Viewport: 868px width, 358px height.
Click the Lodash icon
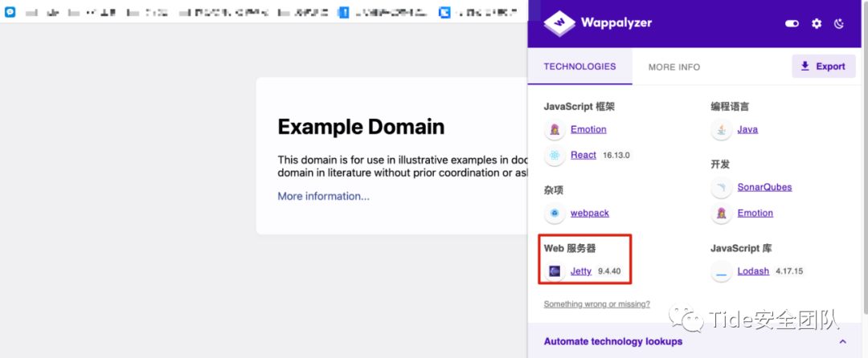pyautogui.click(x=722, y=271)
